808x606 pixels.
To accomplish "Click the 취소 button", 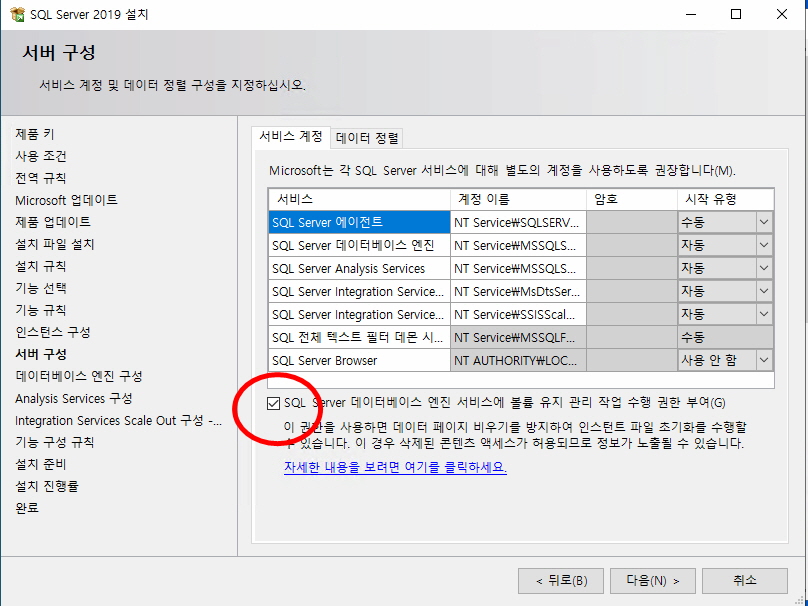I will pyautogui.click(x=745, y=581).
